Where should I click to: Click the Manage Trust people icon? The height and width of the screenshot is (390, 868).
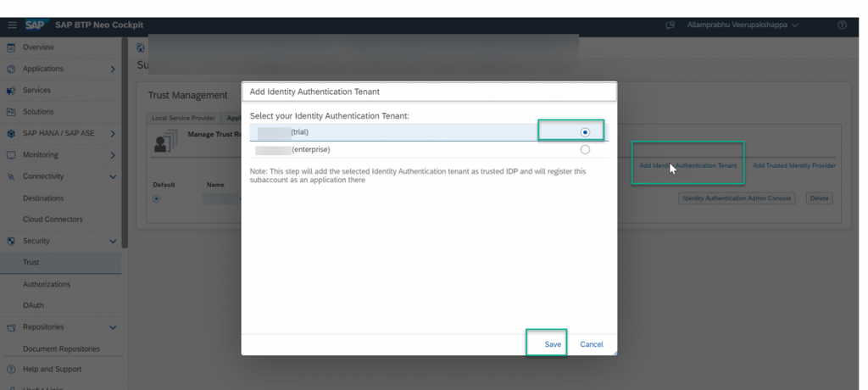click(165, 141)
